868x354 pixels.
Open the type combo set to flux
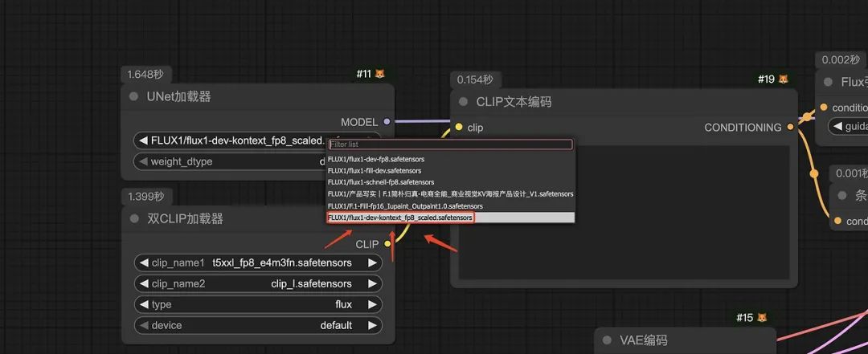point(258,304)
